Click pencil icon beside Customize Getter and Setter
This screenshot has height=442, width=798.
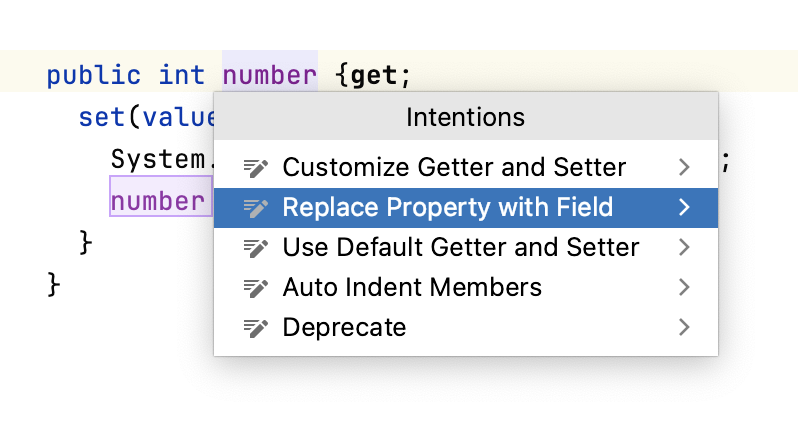pos(257,167)
